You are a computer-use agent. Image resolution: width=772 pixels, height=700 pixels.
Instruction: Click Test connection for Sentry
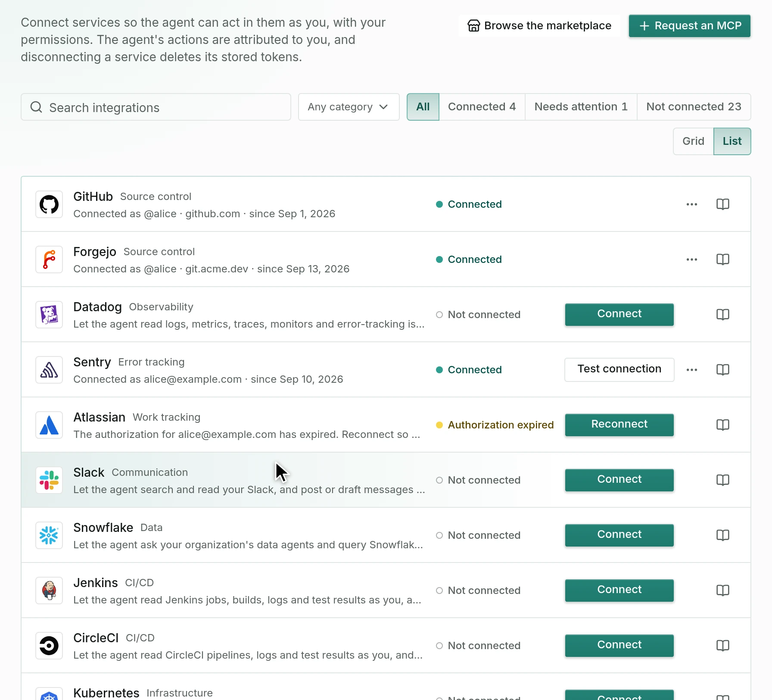(x=619, y=369)
